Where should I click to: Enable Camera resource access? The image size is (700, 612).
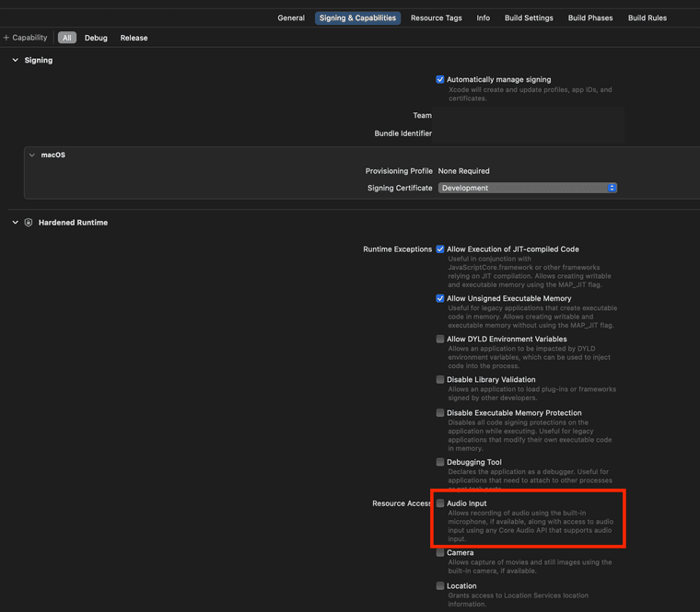440,553
